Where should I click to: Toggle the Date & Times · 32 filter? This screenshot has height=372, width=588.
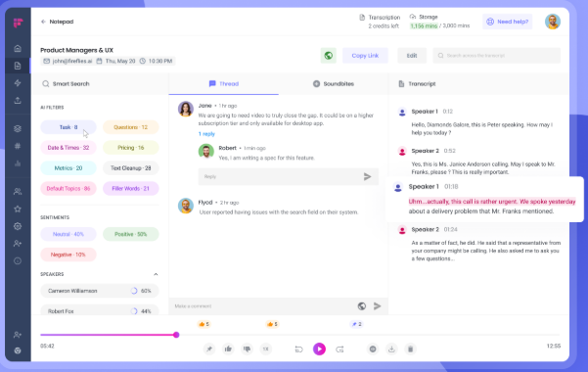pos(68,148)
